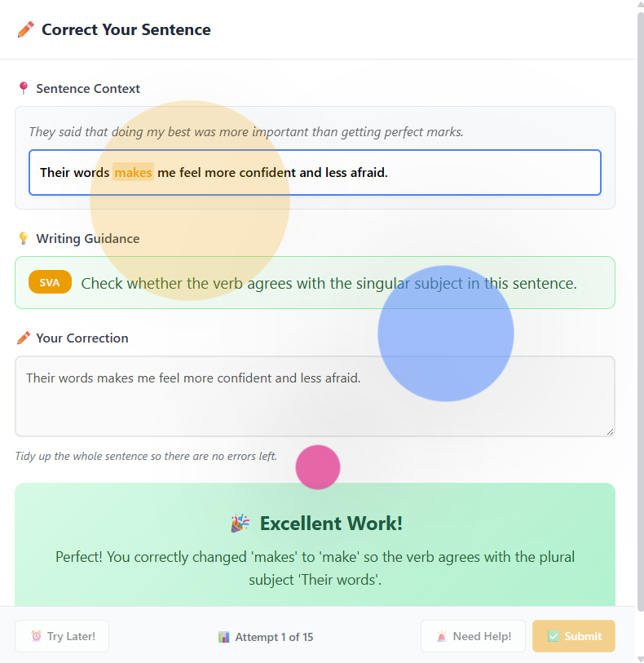This screenshot has height=663, width=644.
Task: Click the green checkmark icon on Submit
Action: (x=554, y=636)
